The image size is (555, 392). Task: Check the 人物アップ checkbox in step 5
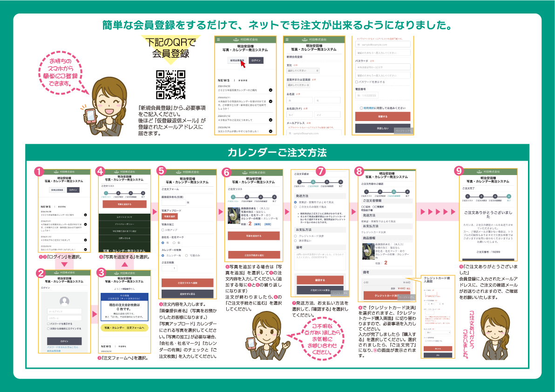pyautogui.click(x=163, y=230)
